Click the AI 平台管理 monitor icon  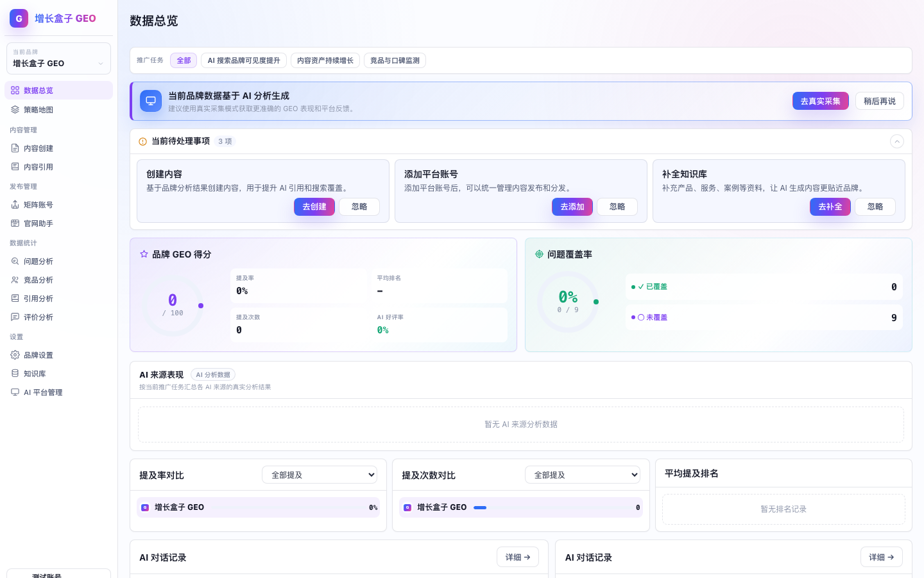(15, 392)
